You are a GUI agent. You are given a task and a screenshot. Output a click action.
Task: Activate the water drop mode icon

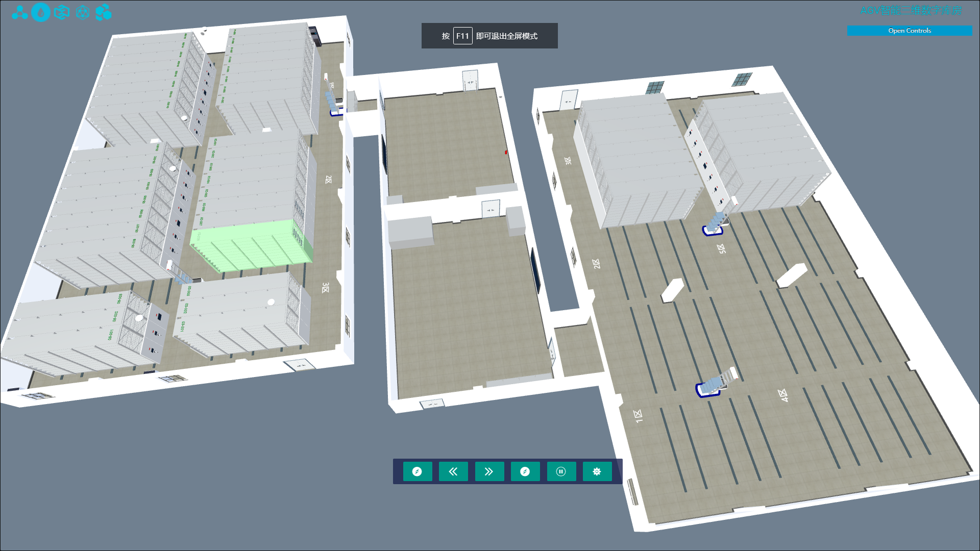(x=41, y=12)
